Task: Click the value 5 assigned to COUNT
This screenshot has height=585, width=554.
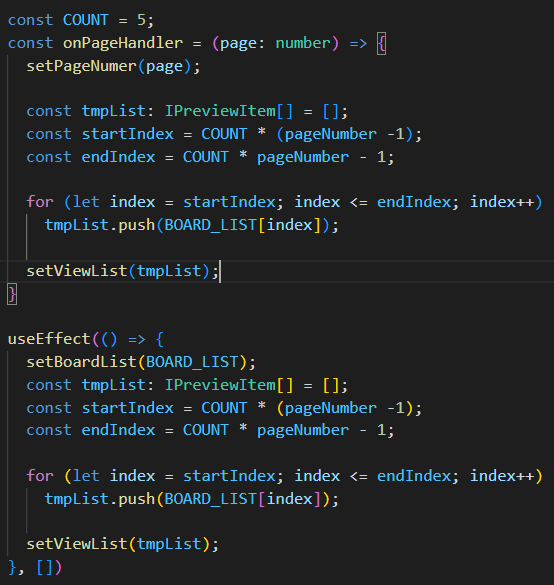Action: (x=141, y=20)
